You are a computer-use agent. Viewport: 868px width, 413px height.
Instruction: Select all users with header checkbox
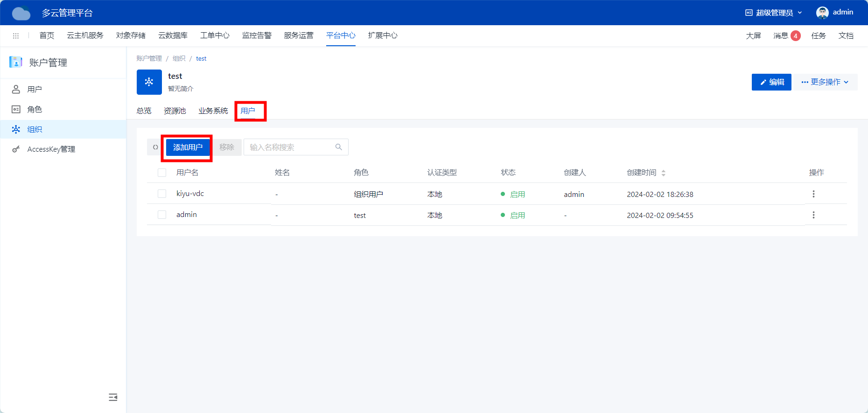[x=162, y=173]
